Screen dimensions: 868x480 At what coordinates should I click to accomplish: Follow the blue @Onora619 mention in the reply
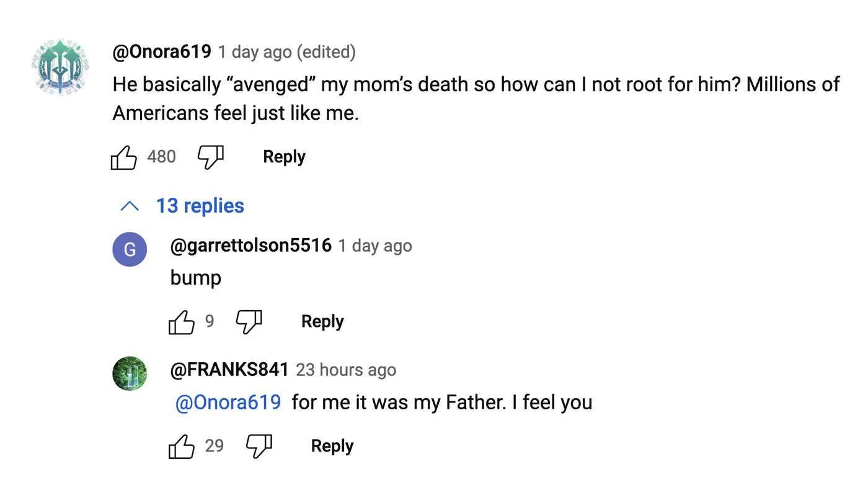tap(228, 402)
